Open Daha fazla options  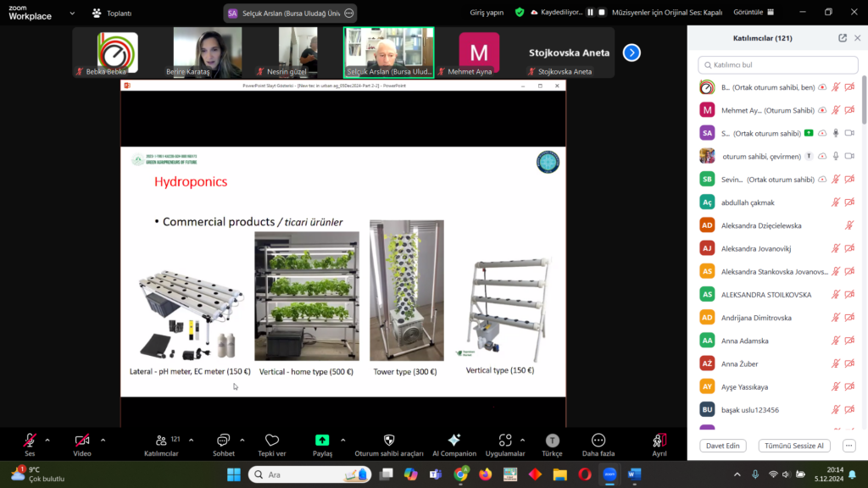(598, 441)
